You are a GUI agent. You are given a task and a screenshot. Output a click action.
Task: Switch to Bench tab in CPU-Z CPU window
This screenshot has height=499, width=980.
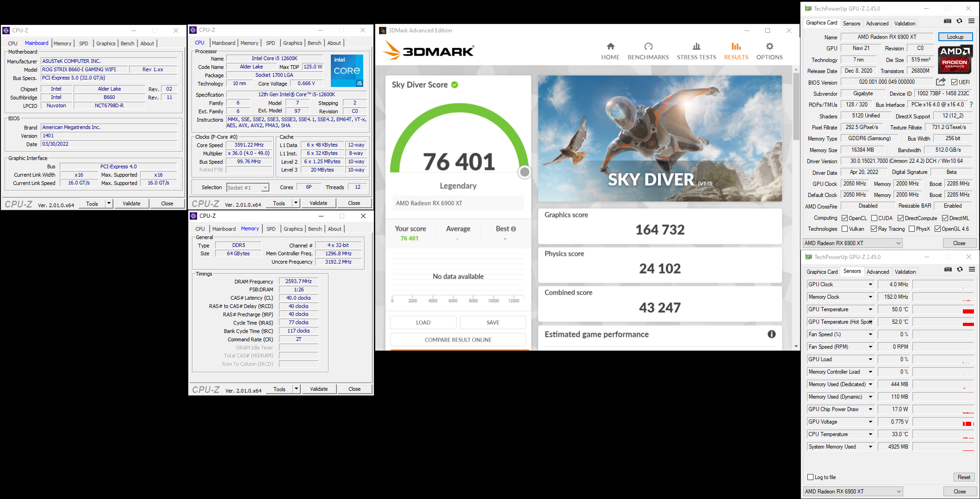[314, 43]
